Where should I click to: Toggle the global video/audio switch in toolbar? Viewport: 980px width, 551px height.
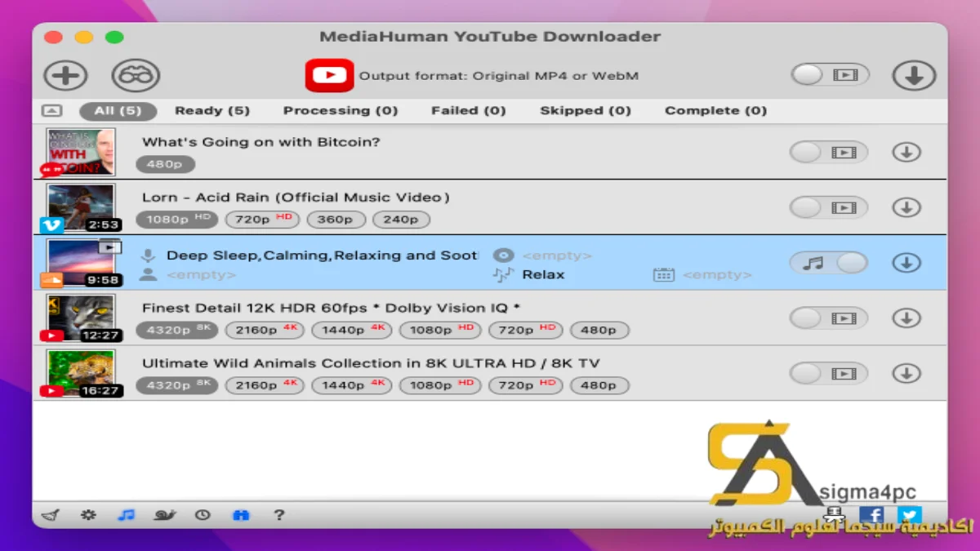pyautogui.click(x=830, y=75)
